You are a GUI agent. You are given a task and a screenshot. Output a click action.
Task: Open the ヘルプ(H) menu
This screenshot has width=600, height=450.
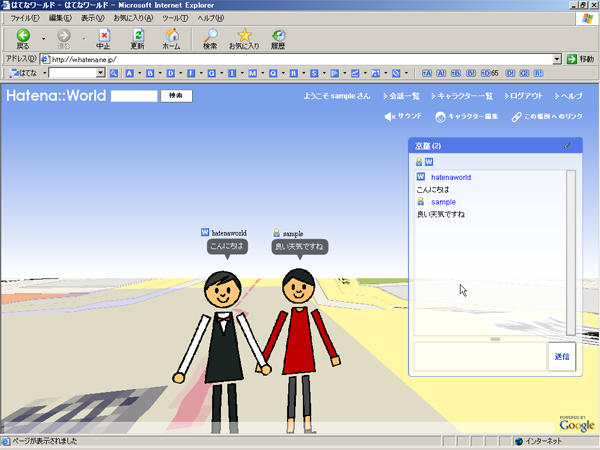(x=210, y=18)
